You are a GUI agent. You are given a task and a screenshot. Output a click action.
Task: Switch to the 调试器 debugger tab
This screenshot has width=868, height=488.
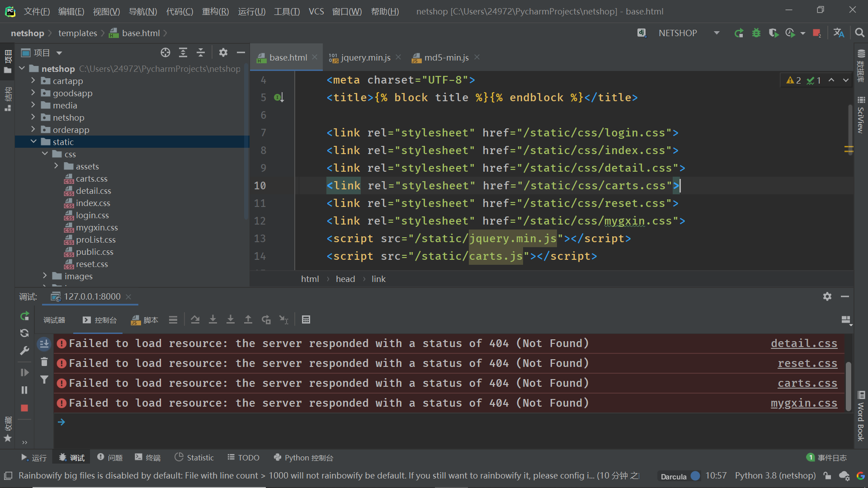coord(54,320)
